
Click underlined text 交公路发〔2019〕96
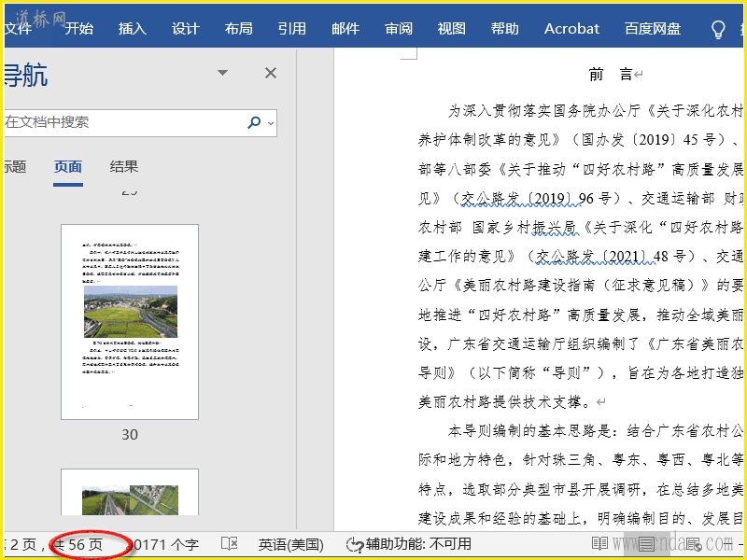coord(528,199)
